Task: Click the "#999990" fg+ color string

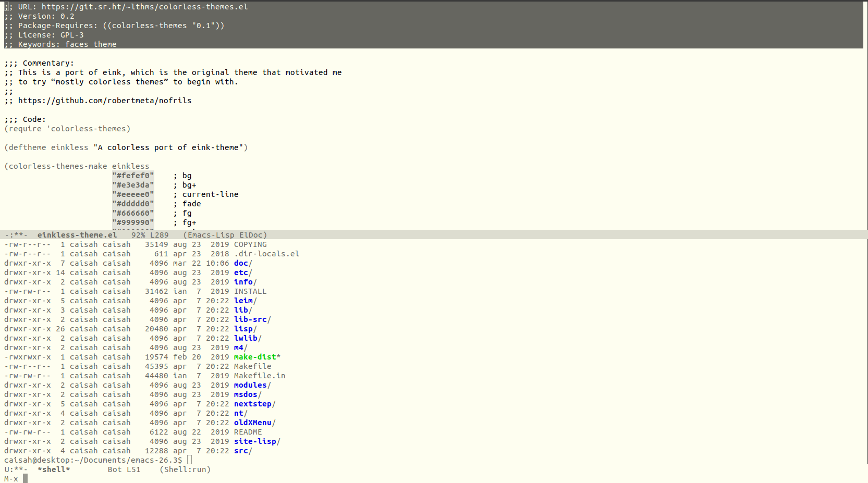Action: coord(133,222)
